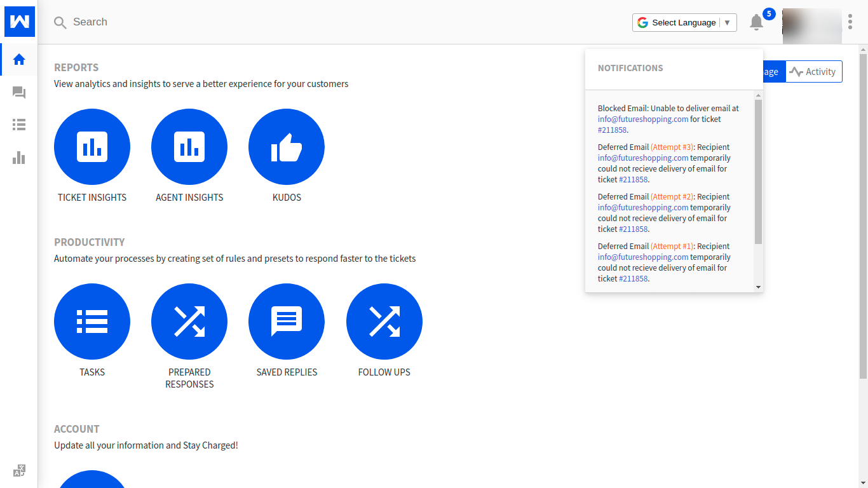
Task: Click the AGENT INSIGHTS label
Action: pyautogui.click(x=189, y=198)
